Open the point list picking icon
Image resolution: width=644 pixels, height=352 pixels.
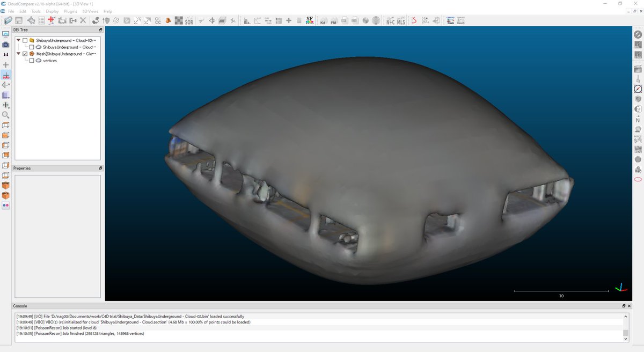click(41, 21)
